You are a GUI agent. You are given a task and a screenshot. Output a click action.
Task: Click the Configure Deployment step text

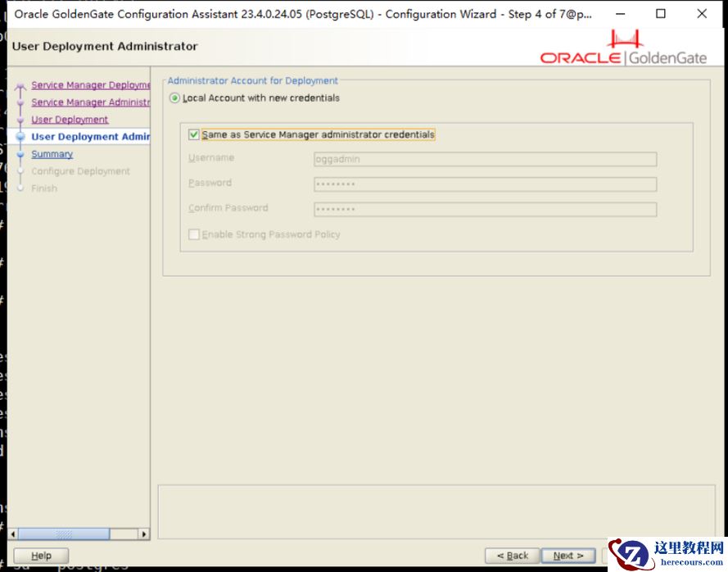pos(81,171)
